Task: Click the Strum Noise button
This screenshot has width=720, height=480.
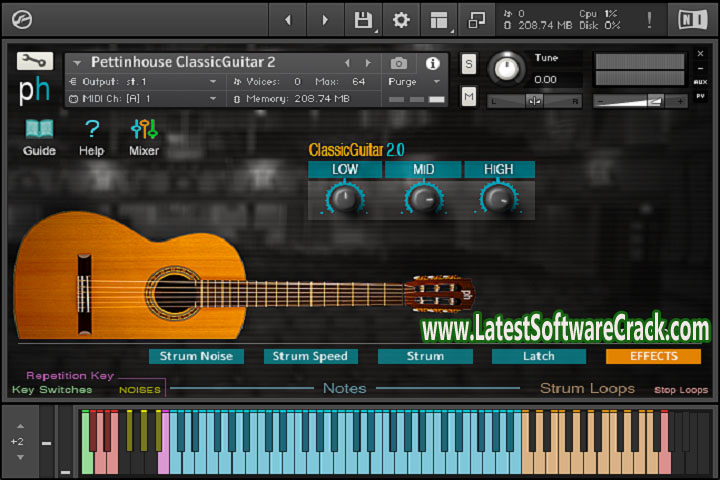Action: [196, 356]
